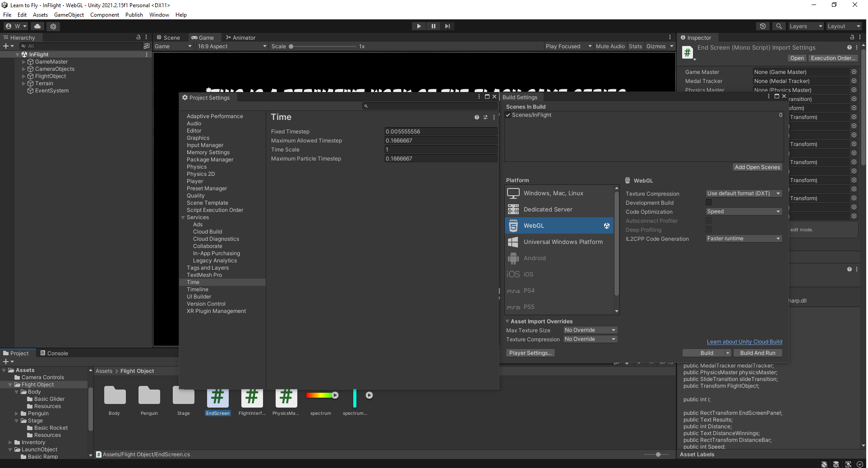Select the PhysicsMa... script asset
868x468 pixels.
286,401
